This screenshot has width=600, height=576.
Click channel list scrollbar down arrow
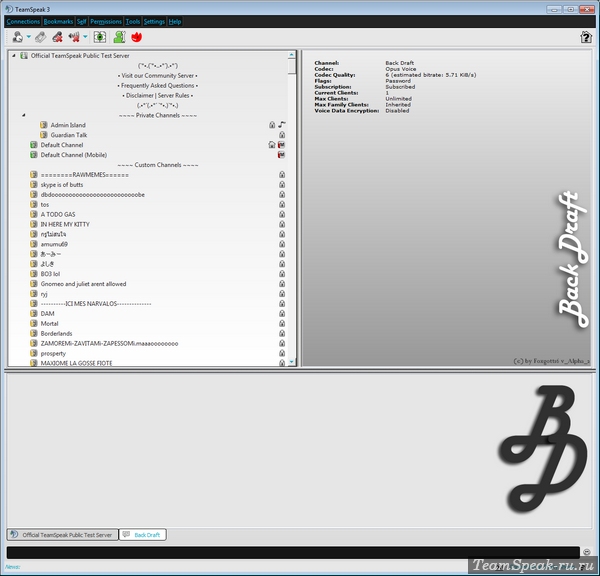pos(292,362)
